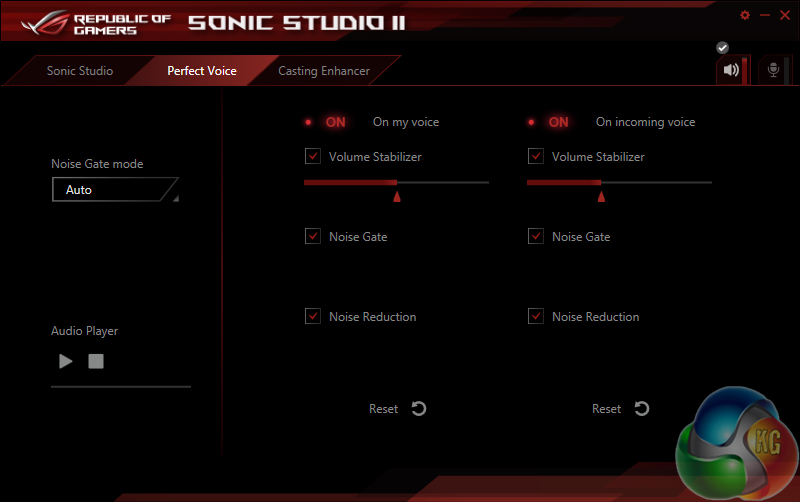Screen dimensions: 800x502
Task: Click the reset arrow under incoming voice
Action: (642, 409)
